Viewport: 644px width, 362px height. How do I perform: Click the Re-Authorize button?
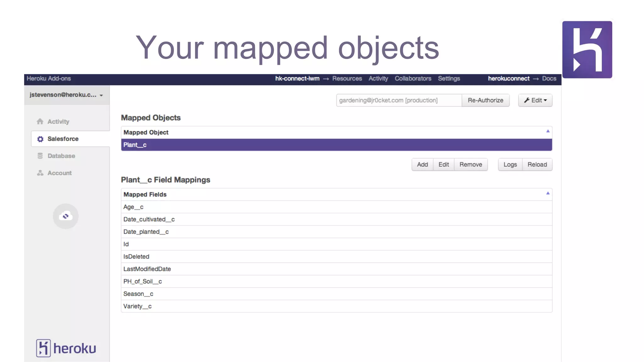coord(486,100)
